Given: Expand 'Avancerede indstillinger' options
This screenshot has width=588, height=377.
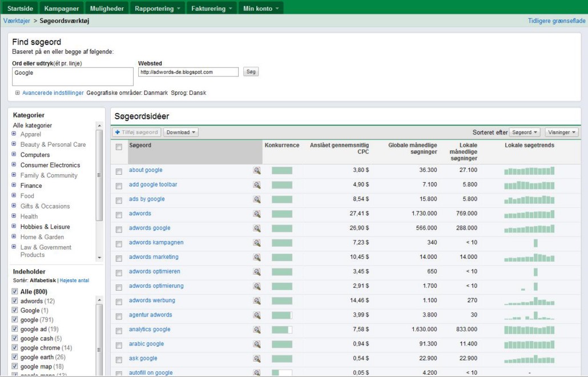Looking at the screenshot, I should (53, 93).
